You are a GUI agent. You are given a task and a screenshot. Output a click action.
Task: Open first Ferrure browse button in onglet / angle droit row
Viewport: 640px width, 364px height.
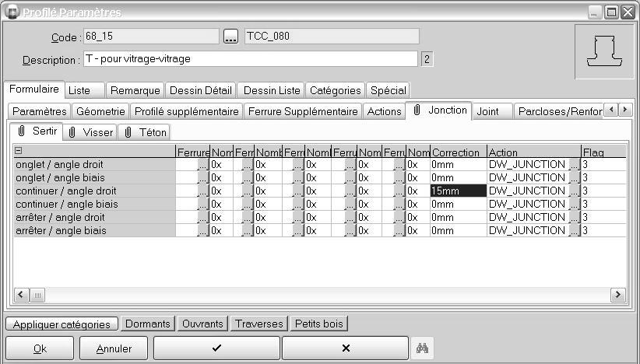203,165
